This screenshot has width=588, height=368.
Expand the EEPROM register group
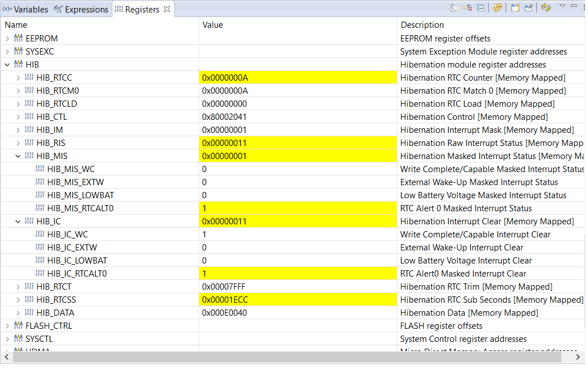[x=7, y=39]
